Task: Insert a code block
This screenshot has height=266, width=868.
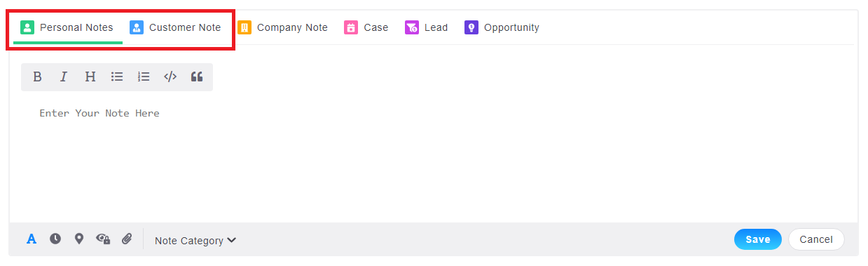Action: [170, 77]
